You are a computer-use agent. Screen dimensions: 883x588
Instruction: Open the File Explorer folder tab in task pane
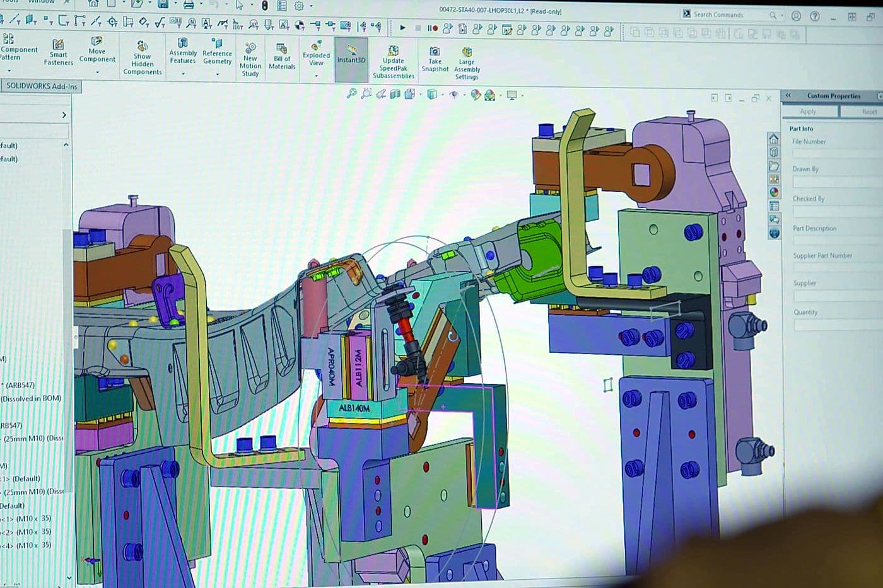click(774, 166)
